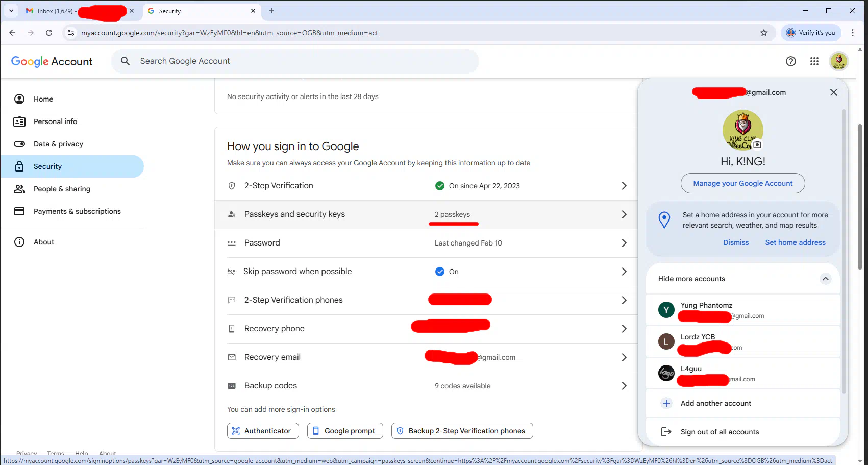Click the Verify it's you button
Viewport: 868px width, 465px height.
click(812, 33)
